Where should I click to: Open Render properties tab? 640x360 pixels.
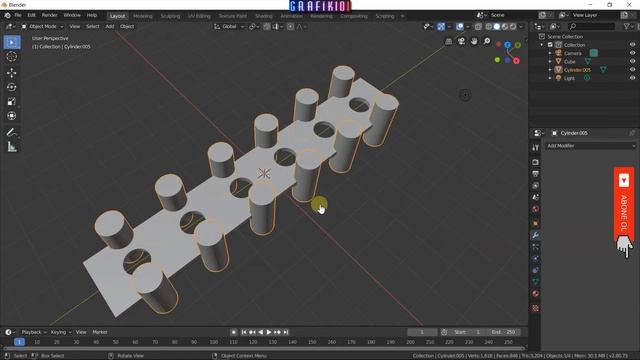[536, 162]
